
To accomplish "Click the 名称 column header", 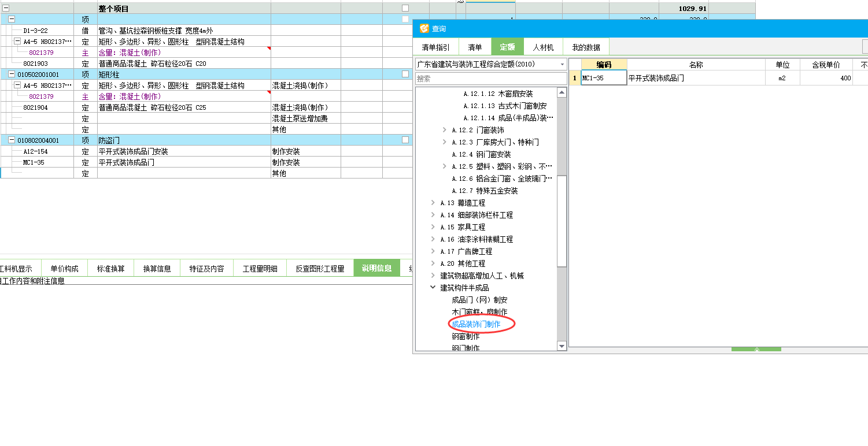I will point(696,65).
